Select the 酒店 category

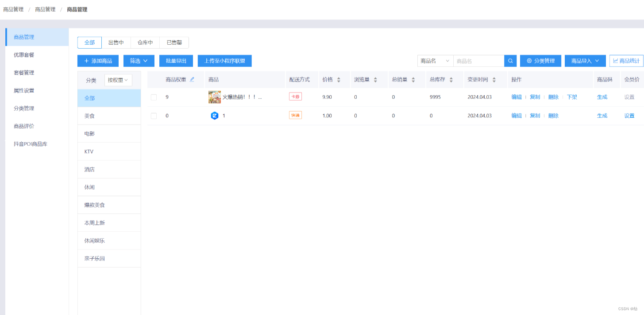coord(109,169)
